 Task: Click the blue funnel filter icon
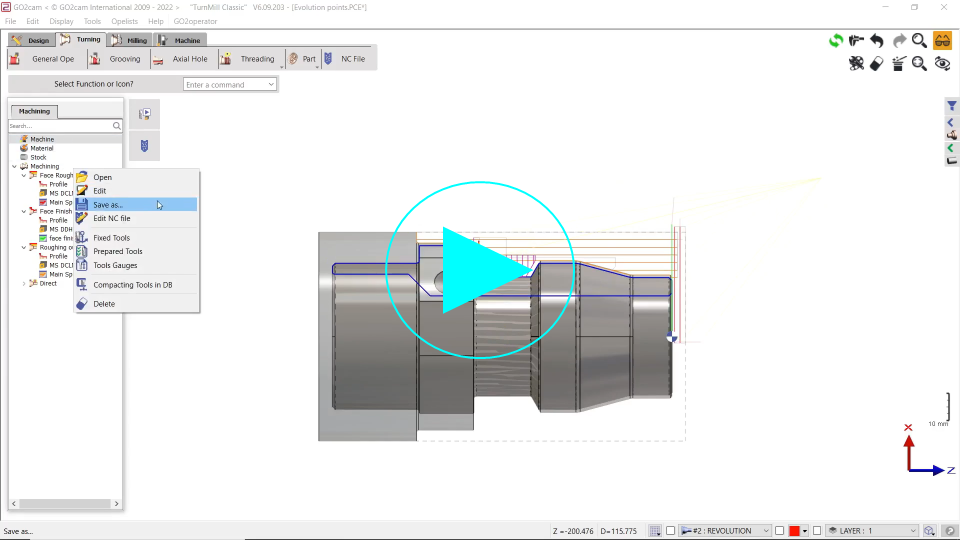click(951, 106)
